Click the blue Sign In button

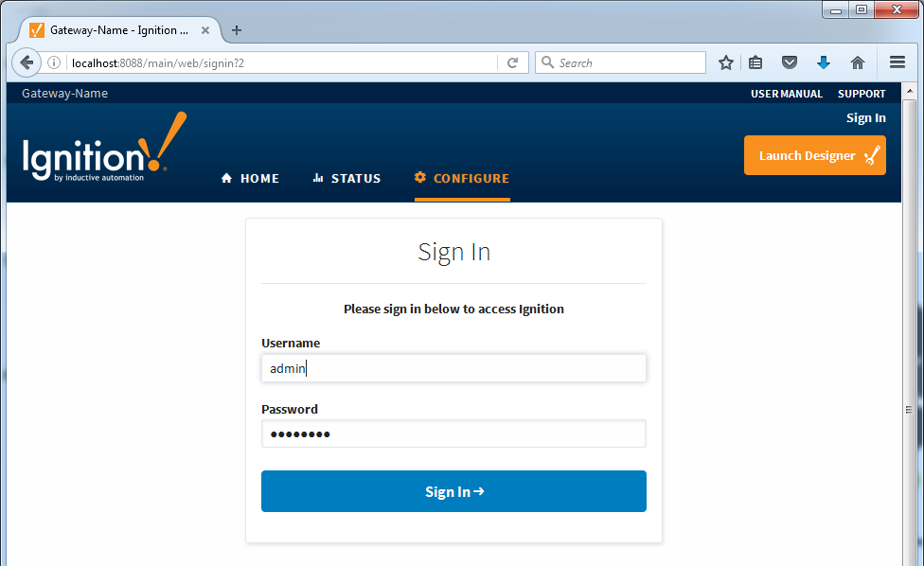[x=453, y=491]
